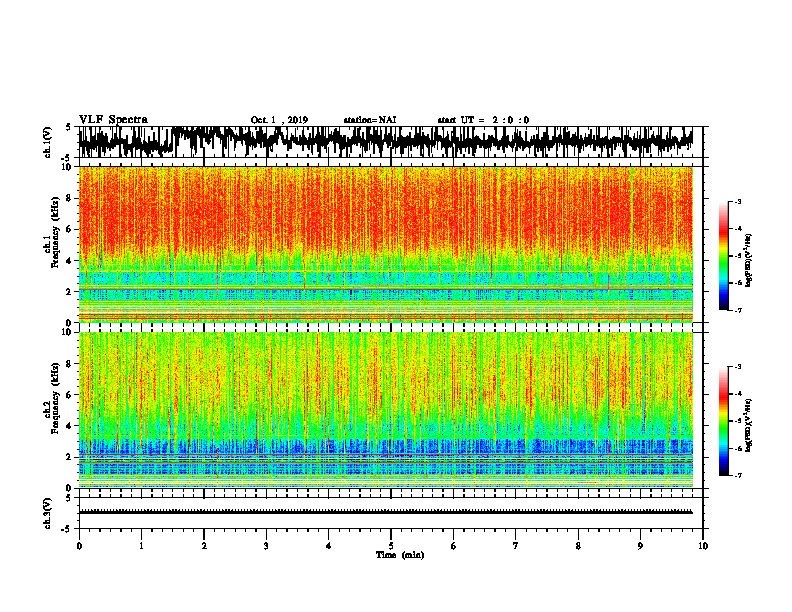Click ch.1 spectrogram frequency tick "4"
The height and width of the screenshot is (612, 792).
click(69, 261)
